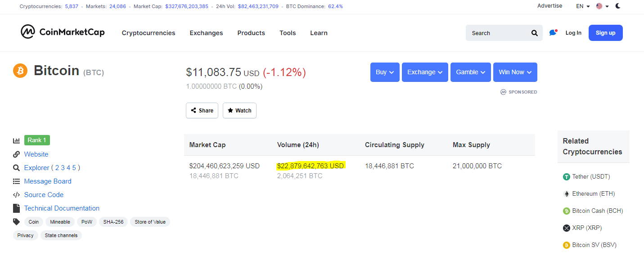644x256 pixels.
Task: Open Ethereum (ETH) related cryptocurrency
Action: coord(594,194)
